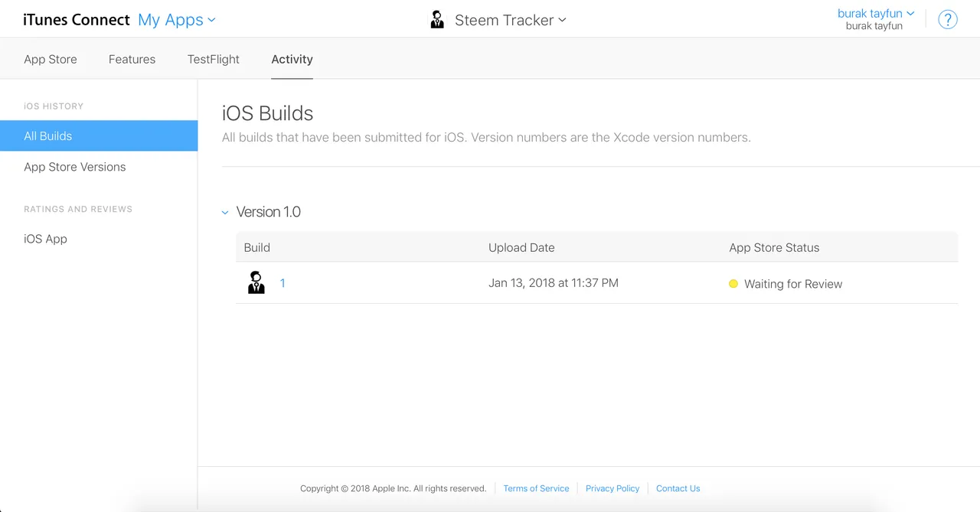The height and width of the screenshot is (512, 980).
Task: Open the Terms of Service link
Action: [536, 488]
